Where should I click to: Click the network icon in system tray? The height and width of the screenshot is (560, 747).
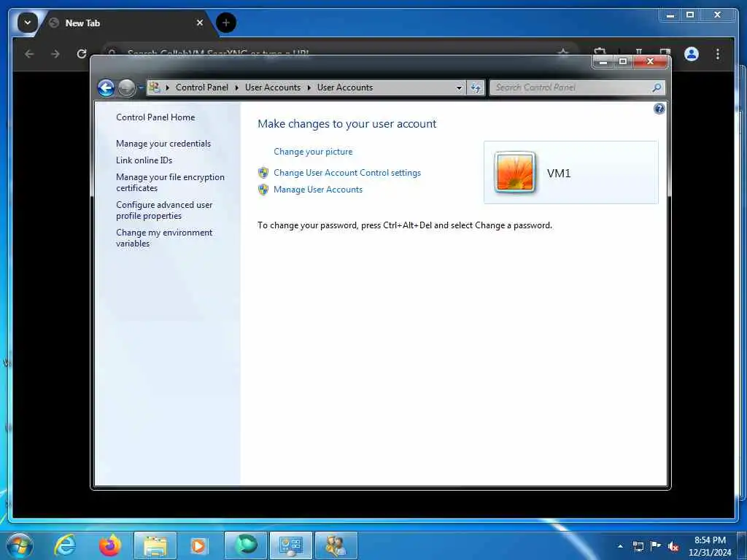click(638, 547)
